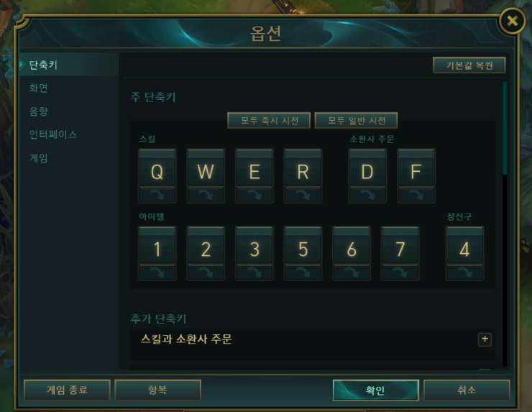
Task: Click the cast arrow icon under item 6
Action: (352, 273)
